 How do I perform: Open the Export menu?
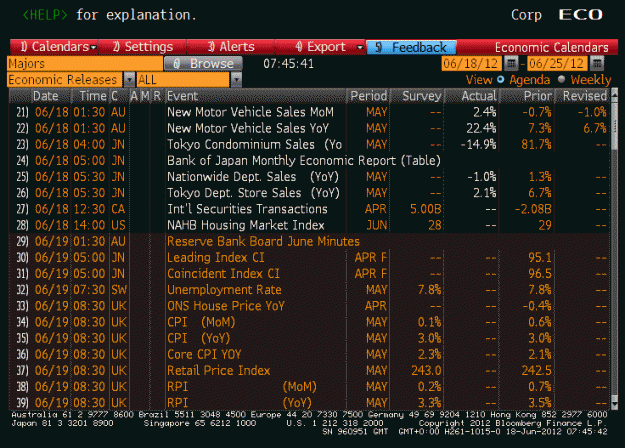320,47
